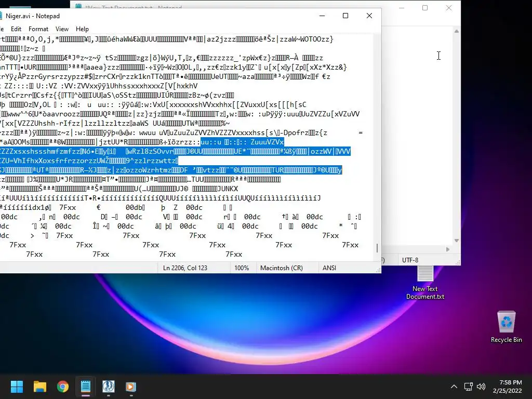This screenshot has height=399, width=532.
Task: Click the 100% zoom status entry
Action: (x=242, y=268)
